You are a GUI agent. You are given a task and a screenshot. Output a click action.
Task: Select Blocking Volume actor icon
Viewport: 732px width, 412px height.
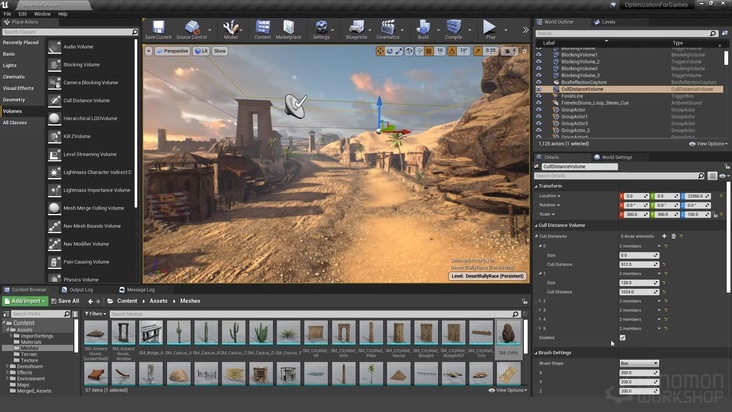(x=55, y=64)
